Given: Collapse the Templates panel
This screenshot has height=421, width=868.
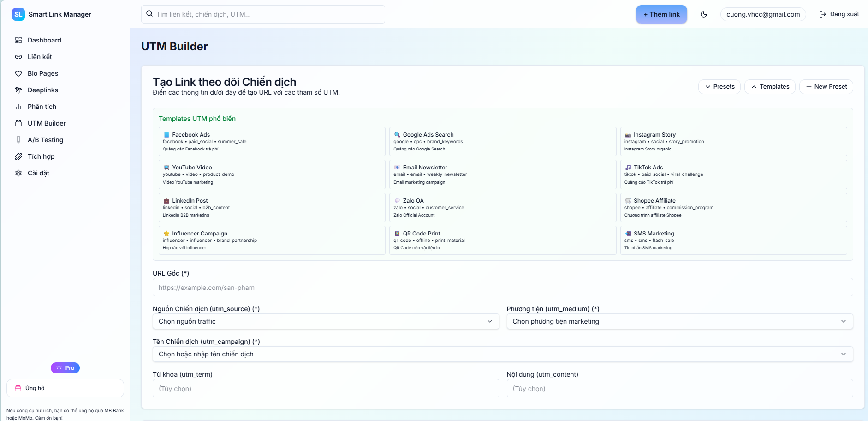Looking at the screenshot, I should pos(770,87).
